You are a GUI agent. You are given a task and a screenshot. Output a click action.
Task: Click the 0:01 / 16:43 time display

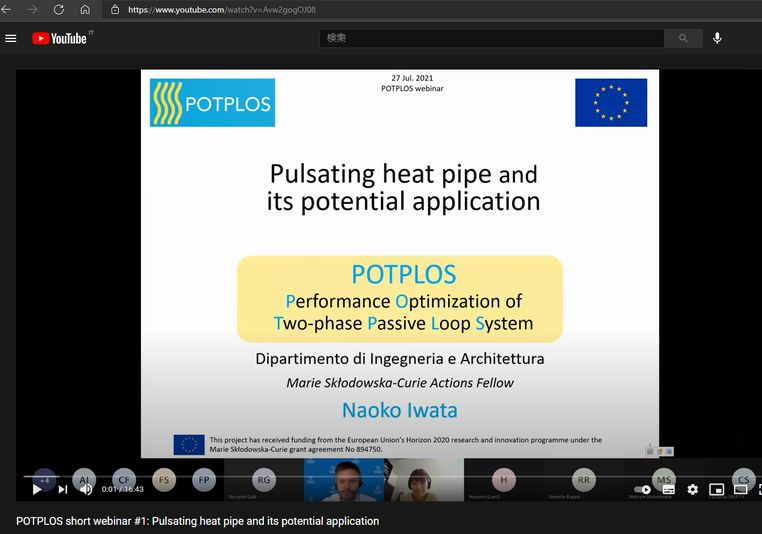(122, 489)
